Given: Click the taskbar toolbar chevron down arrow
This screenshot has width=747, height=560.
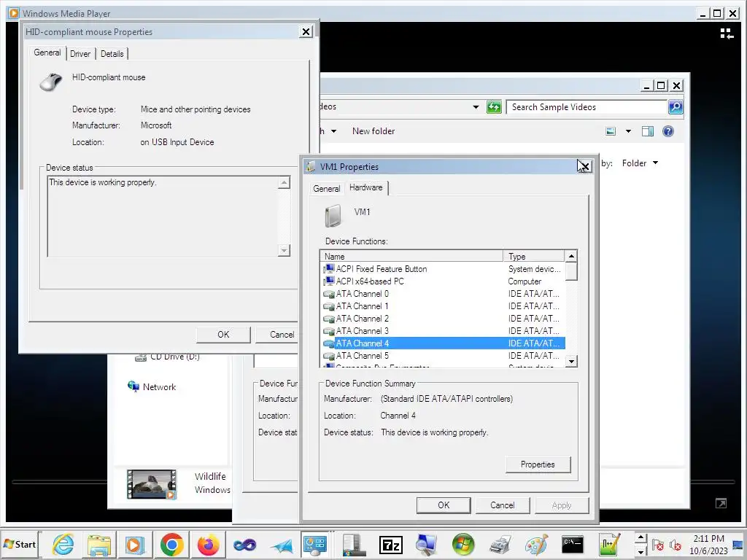Looking at the screenshot, I should (x=640, y=552).
